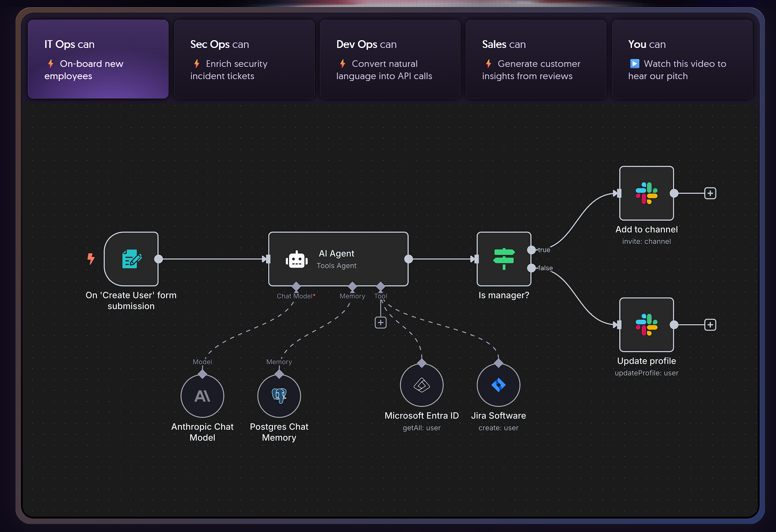Click the Microsoft Entra ID tool node
This screenshot has height=532, width=776.
(x=421, y=386)
